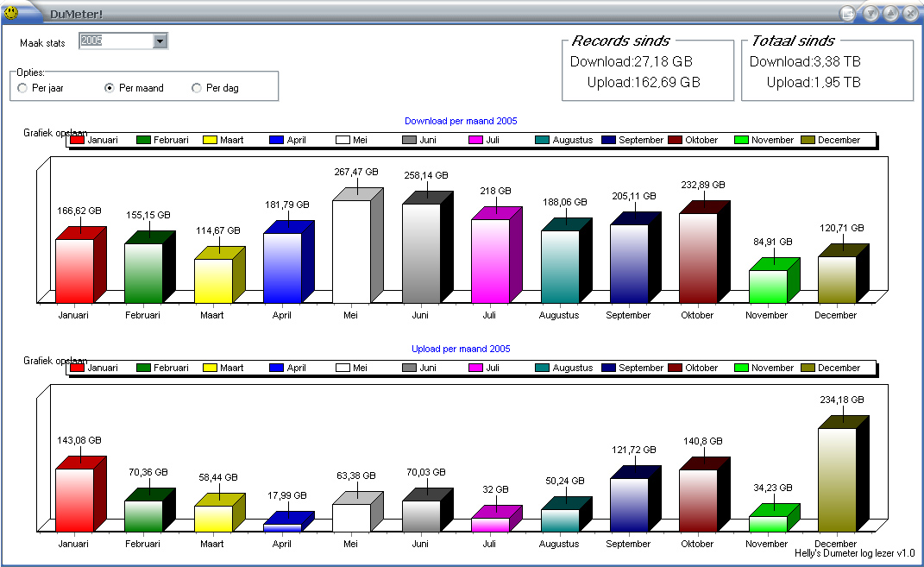
Task: Click the smiley DuMeter app icon
Action: tap(10, 12)
